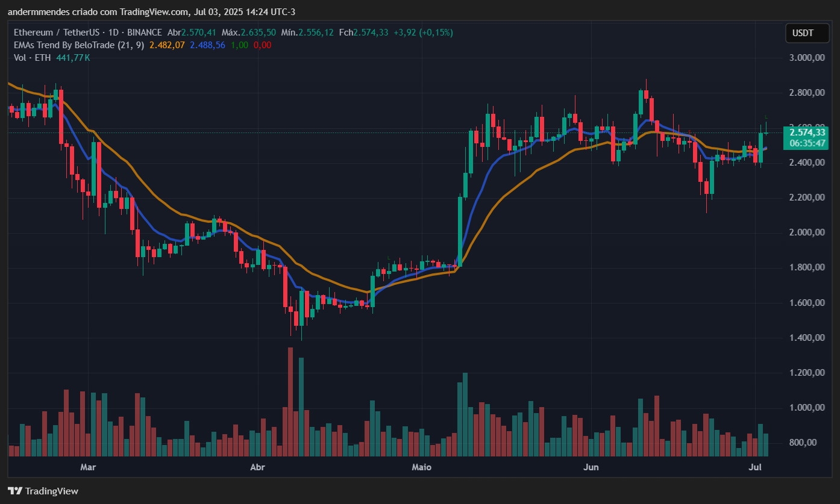Click the TradingView logo at bottom left

[43, 491]
